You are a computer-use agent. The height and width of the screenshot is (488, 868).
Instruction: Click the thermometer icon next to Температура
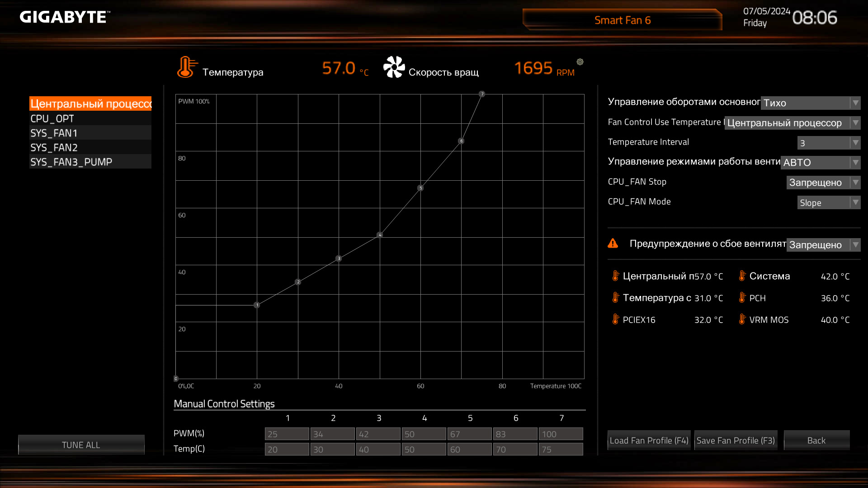pyautogui.click(x=186, y=67)
